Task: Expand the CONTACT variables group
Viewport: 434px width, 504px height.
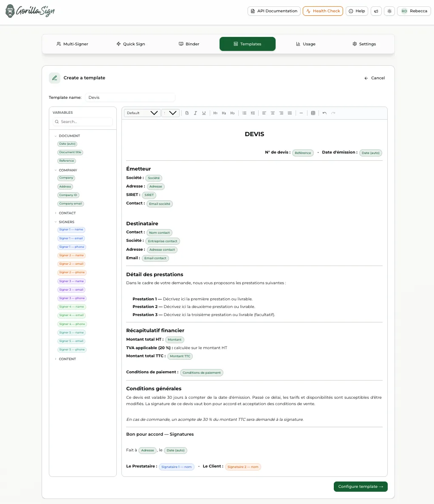Action: point(67,213)
